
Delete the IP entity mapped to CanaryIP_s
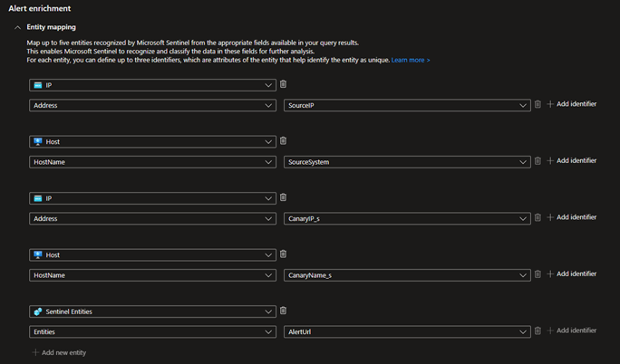coord(283,197)
